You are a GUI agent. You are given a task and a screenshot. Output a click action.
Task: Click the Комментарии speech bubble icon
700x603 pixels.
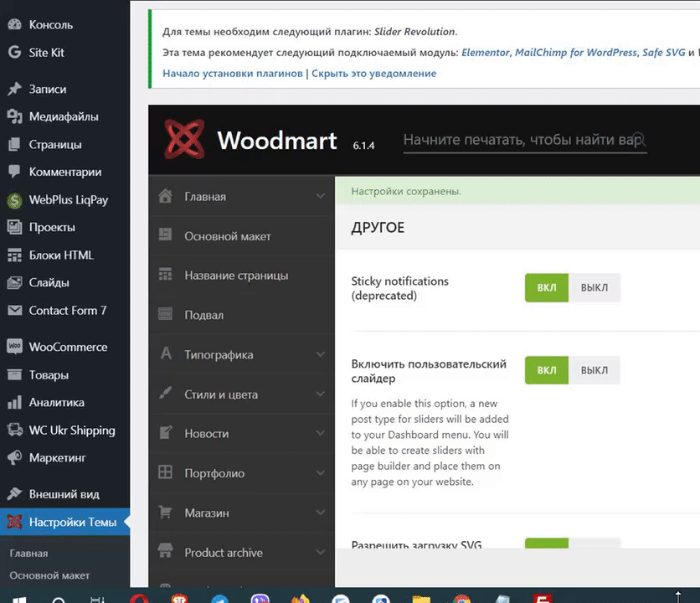click(x=14, y=172)
